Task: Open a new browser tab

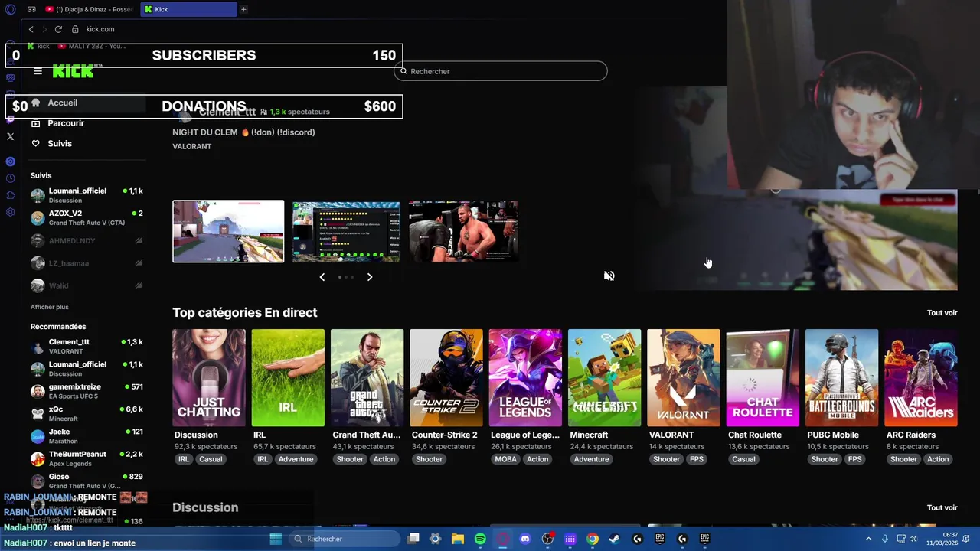Action: pos(243,9)
